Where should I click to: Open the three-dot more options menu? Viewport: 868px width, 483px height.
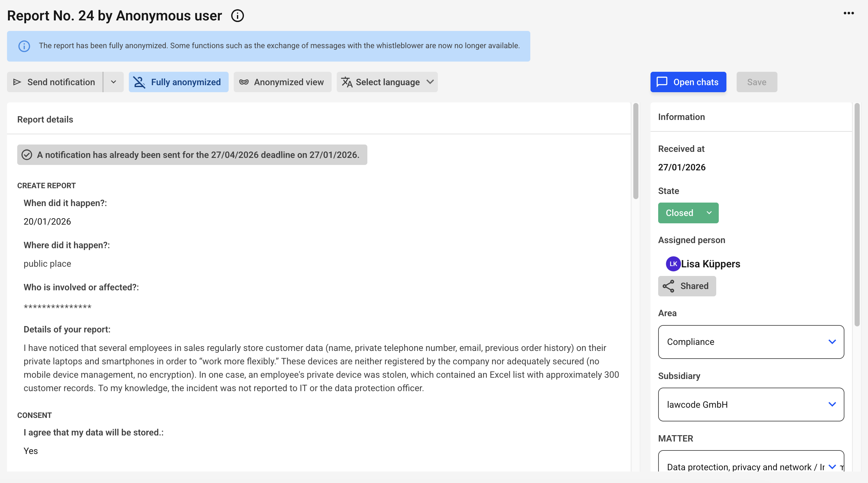849,13
